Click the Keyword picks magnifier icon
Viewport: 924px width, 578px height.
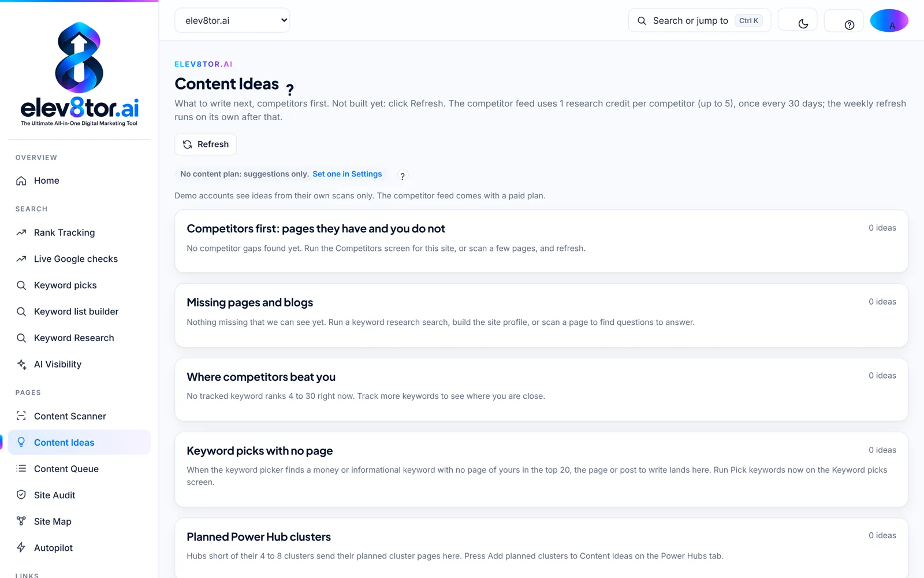click(x=21, y=285)
